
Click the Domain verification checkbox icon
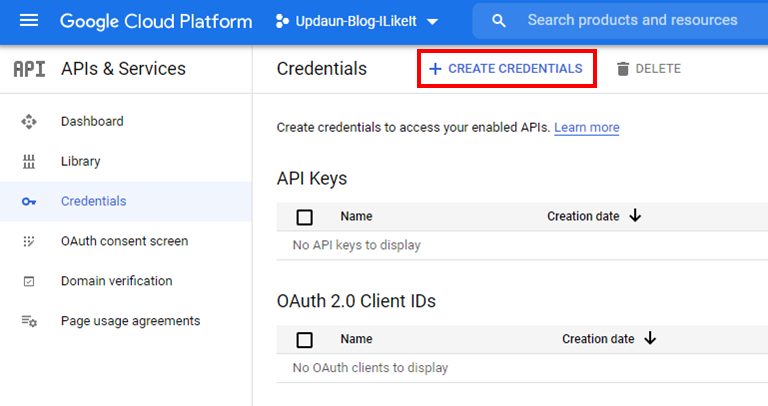[x=29, y=281]
